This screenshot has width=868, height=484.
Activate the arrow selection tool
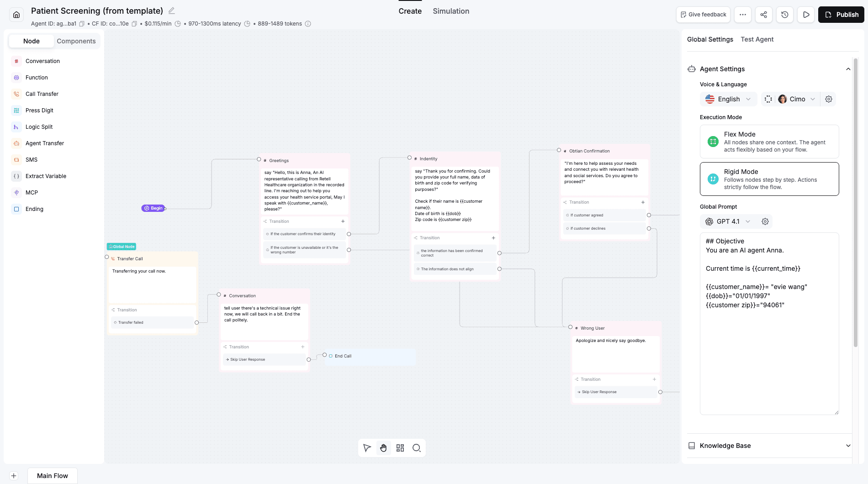367,448
